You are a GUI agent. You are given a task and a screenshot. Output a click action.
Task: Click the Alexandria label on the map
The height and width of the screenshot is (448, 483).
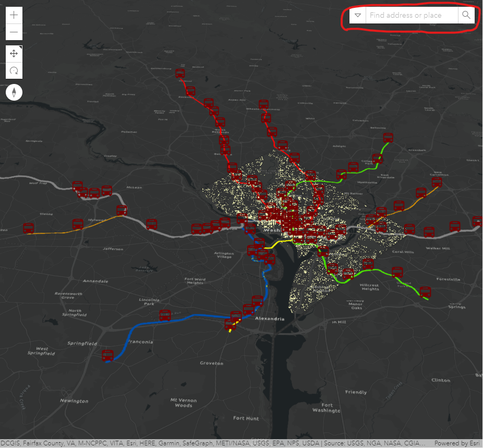(270, 319)
